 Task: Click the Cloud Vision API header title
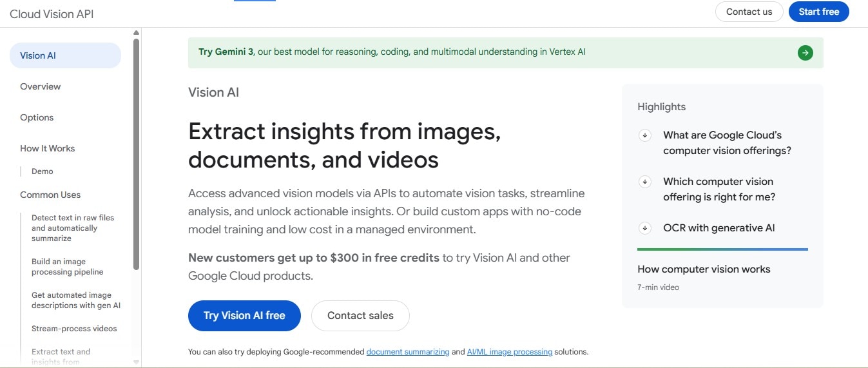[52, 14]
